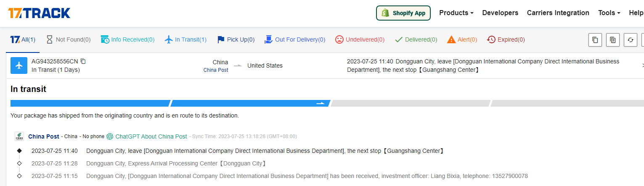Click the latest 2023-07-25 11:40 event marker

(x=19, y=151)
